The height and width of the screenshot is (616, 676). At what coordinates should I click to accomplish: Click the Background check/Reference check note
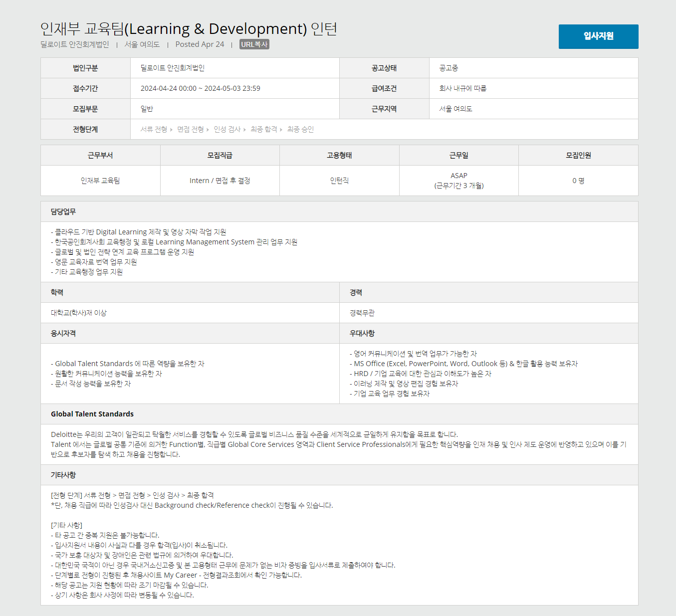tap(192, 505)
